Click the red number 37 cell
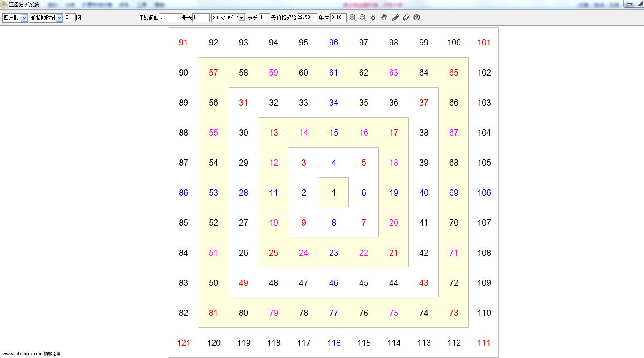644x358 pixels. click(424, 103)
